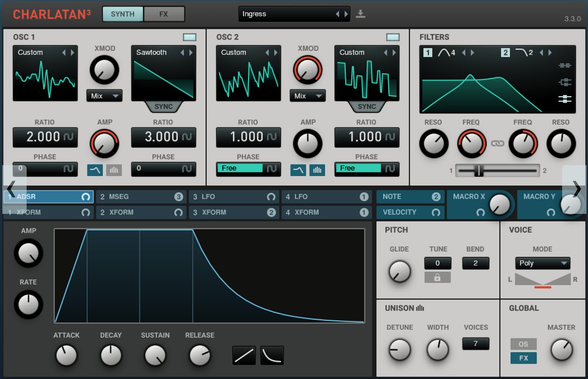Click the filter 1-2 balance slider
Viewport: 588px width, 379px height.
(x=498, y=171)
